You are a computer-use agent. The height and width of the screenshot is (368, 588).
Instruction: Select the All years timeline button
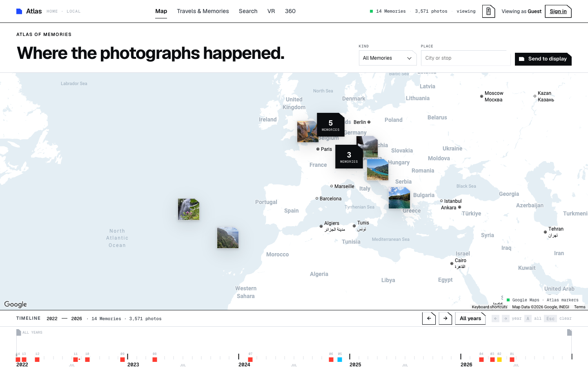pyautogui.click(x=470, y=319)
